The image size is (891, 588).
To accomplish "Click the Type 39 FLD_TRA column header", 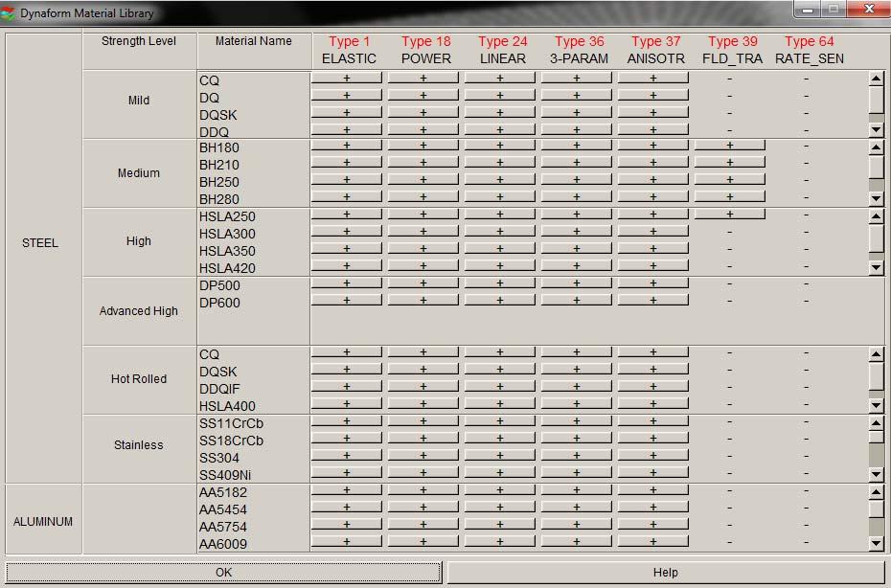I will point(733,50).
